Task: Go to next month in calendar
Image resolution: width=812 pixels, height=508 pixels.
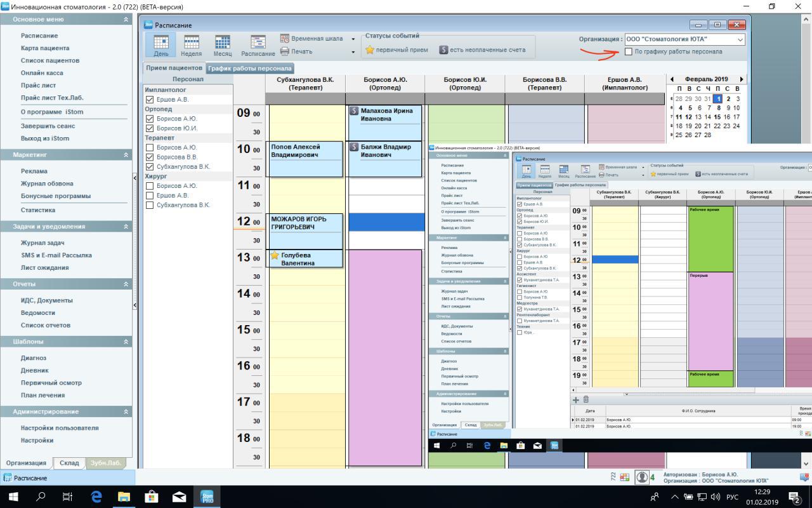Action: coord(742,79)
